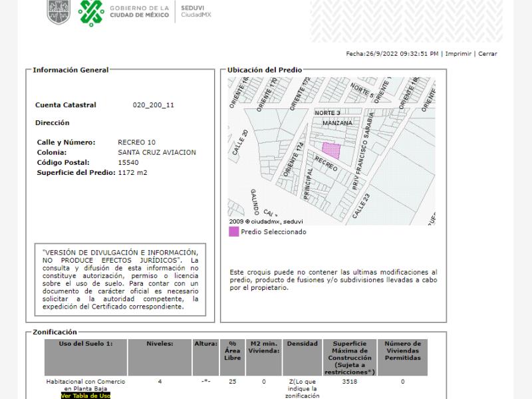Viewport: 532px width, 399px height.
Task: Click the NORTE 3 street label on map
Action: click(327, 112)
